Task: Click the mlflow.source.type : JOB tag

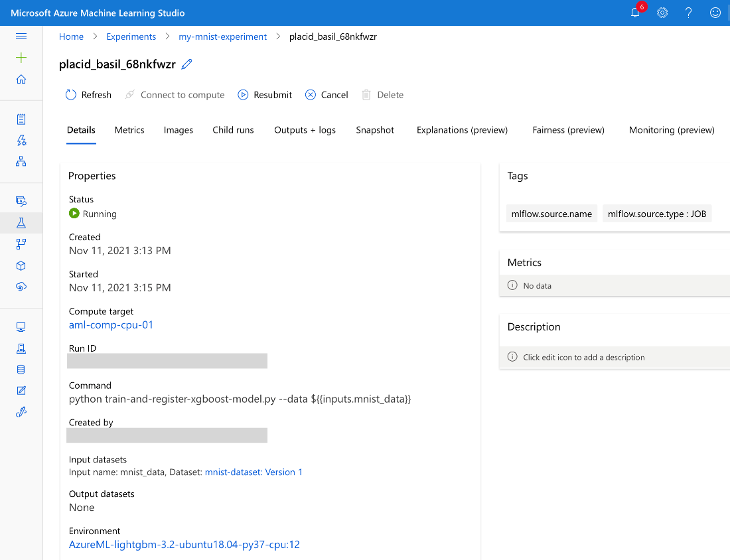Action: [657, 214]
